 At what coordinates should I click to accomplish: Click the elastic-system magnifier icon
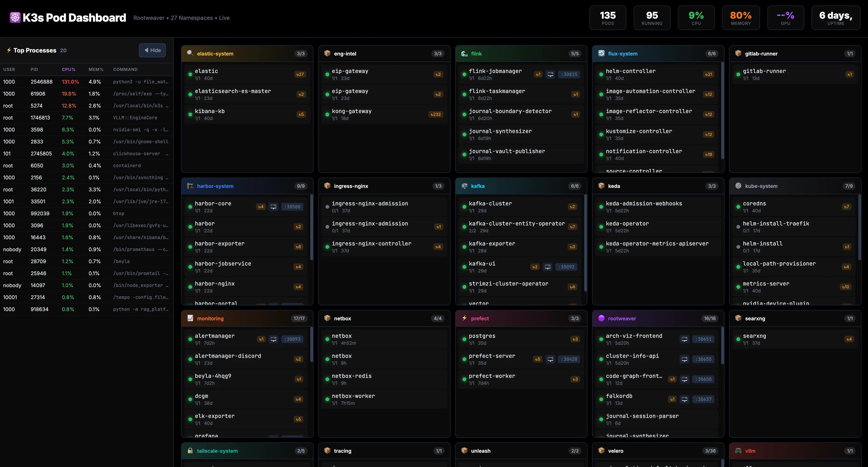pos(190,53)
